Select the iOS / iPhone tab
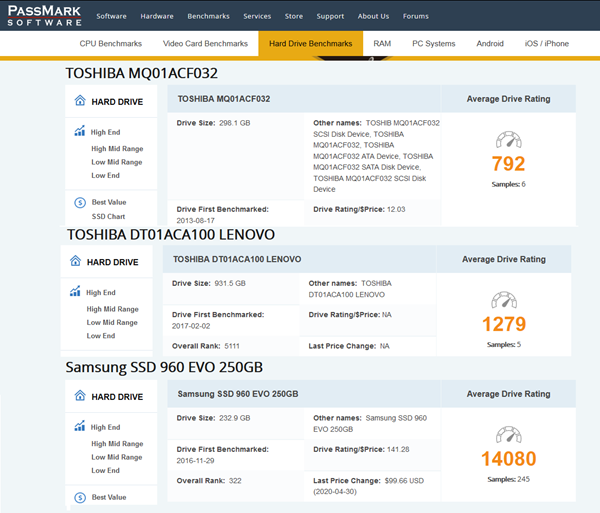The height and width of the screenshot is (513, 600). coord(546,44)
